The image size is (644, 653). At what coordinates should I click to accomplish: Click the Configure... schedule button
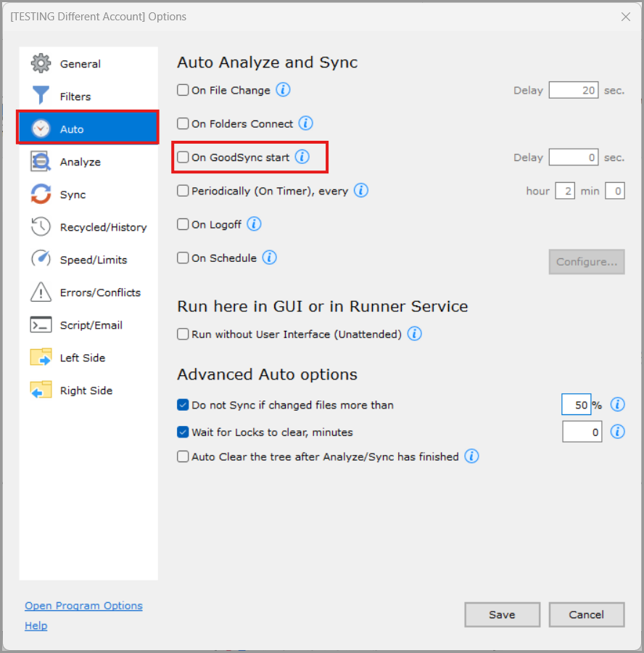(x=587, y=261)
